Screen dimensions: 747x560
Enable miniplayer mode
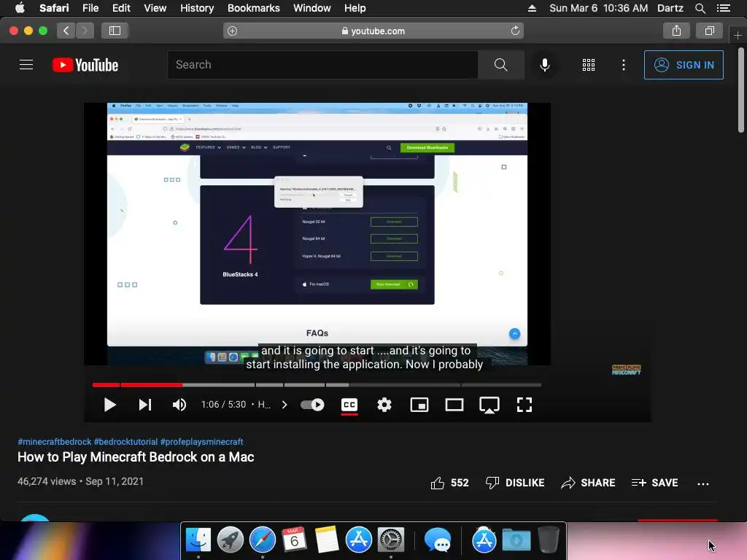pyautogui.click(x=419, y=405)
